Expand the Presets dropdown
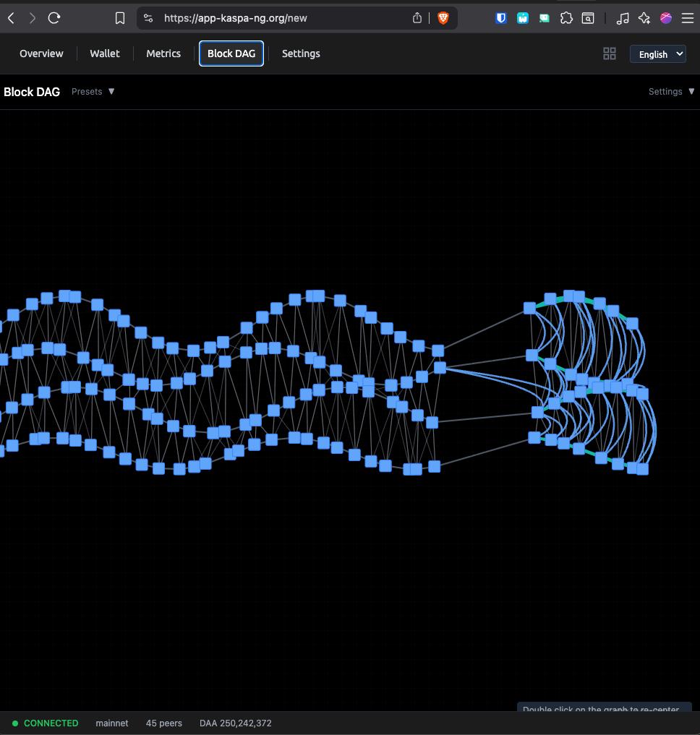 point(93,92)
